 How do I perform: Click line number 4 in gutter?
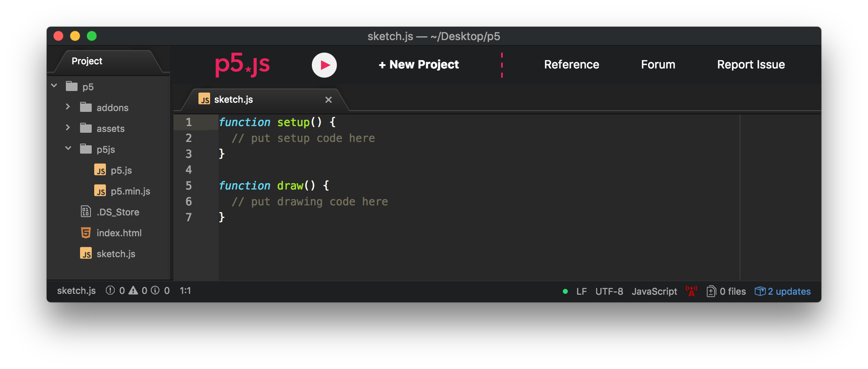(189, 170)
